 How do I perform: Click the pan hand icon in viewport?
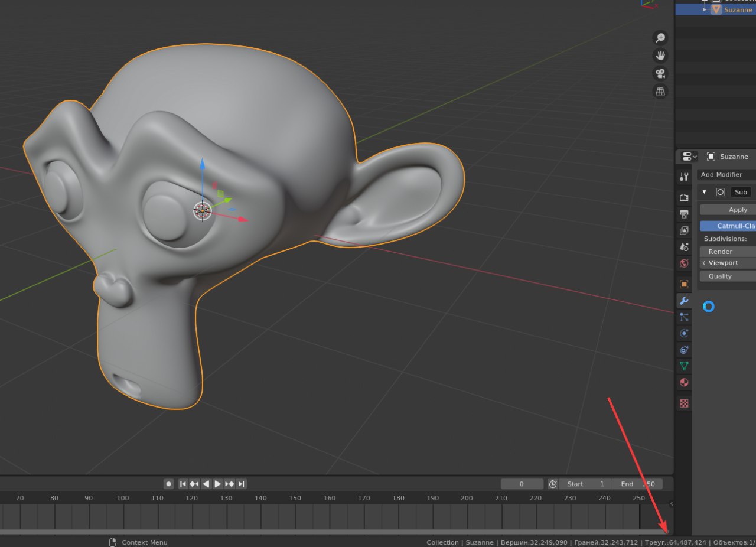660,56
